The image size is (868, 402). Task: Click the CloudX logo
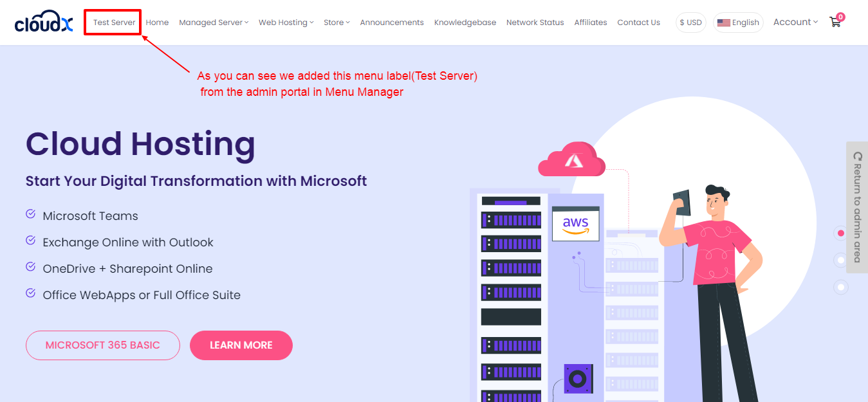pos(43,22)
